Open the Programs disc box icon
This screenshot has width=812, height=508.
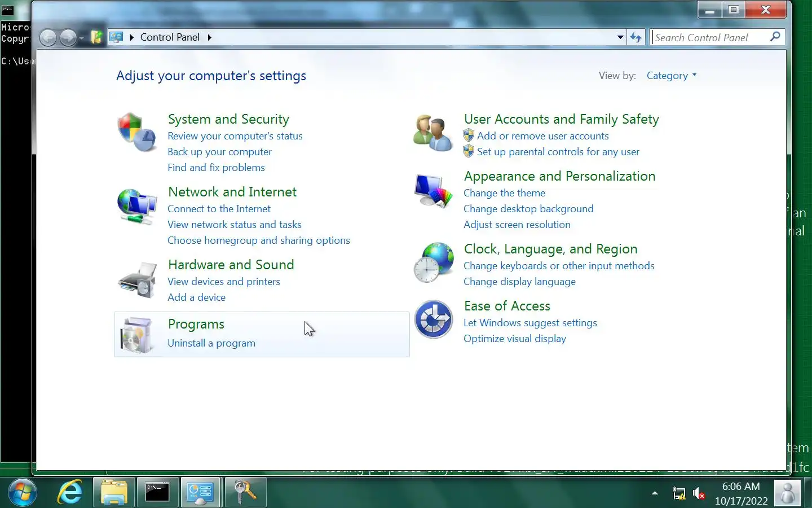coord(137,335)
